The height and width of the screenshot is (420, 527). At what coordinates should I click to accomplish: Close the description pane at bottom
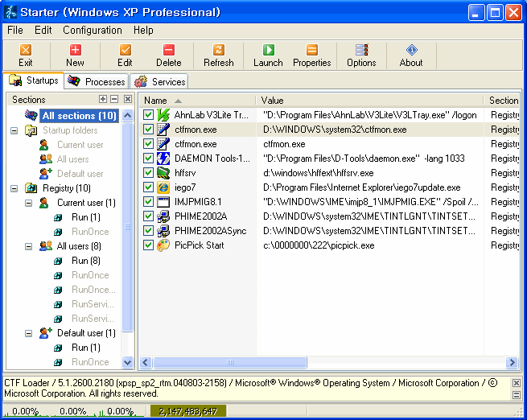(517, 383)
